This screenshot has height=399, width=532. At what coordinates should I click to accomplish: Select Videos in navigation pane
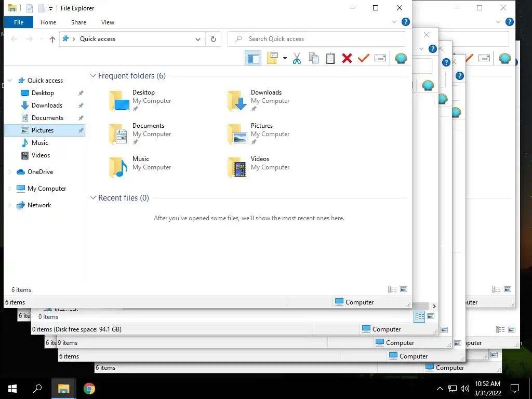(x=41, y=155)
